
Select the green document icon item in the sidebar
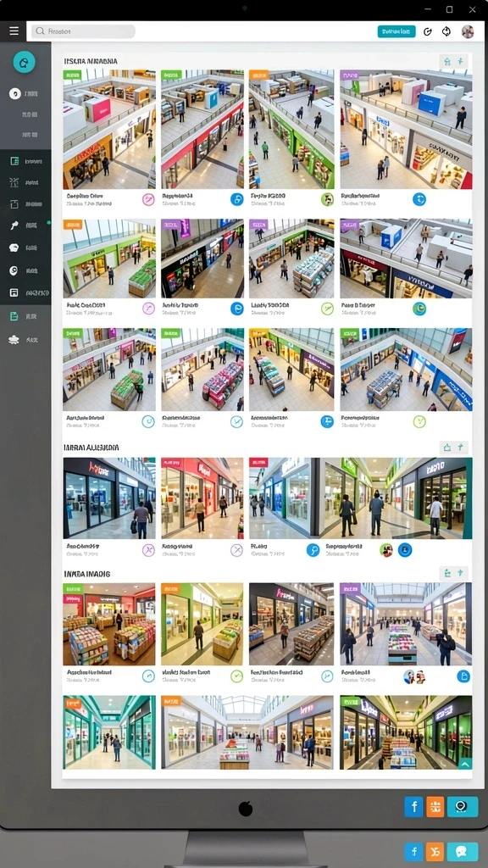point(14,316)
